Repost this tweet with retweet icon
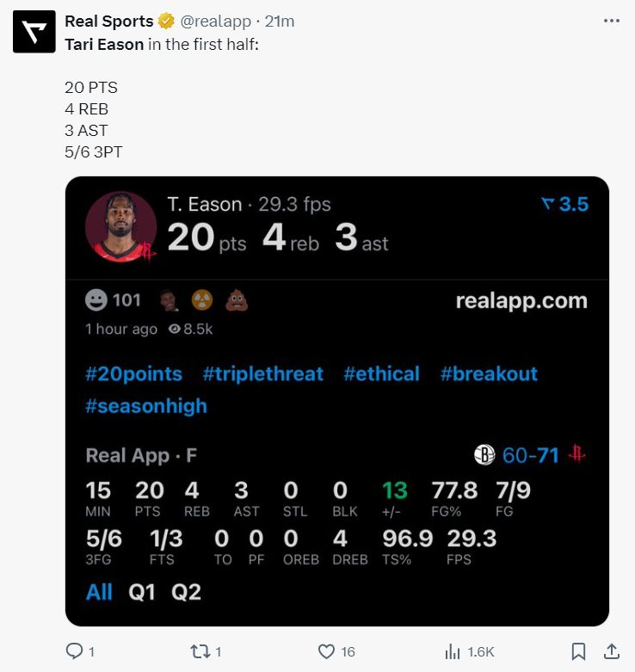The height and width of the screenshot is (672, 635). (x=200, y=651)
